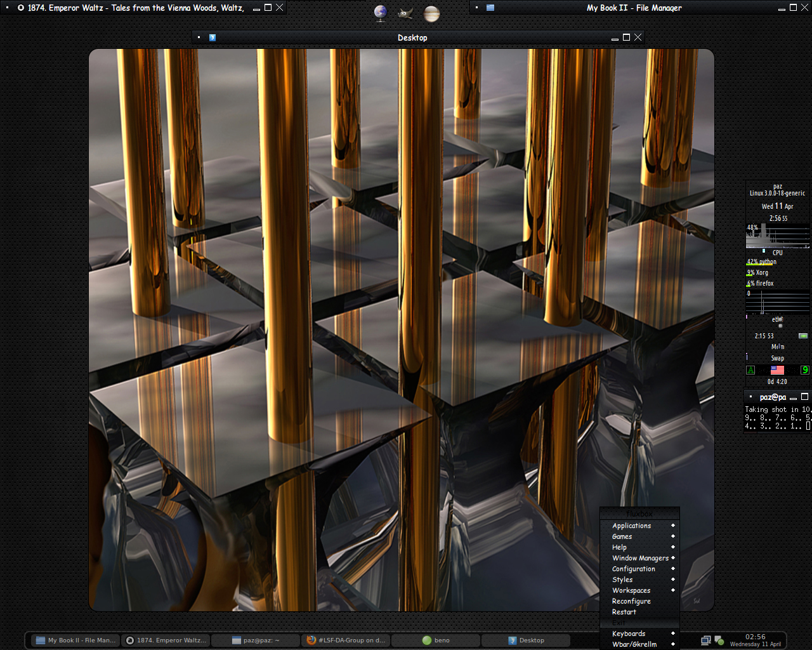Maximize the paz@pa terminal window
The width and height of the screenshot is (812, 650).
tap(804, 397)
